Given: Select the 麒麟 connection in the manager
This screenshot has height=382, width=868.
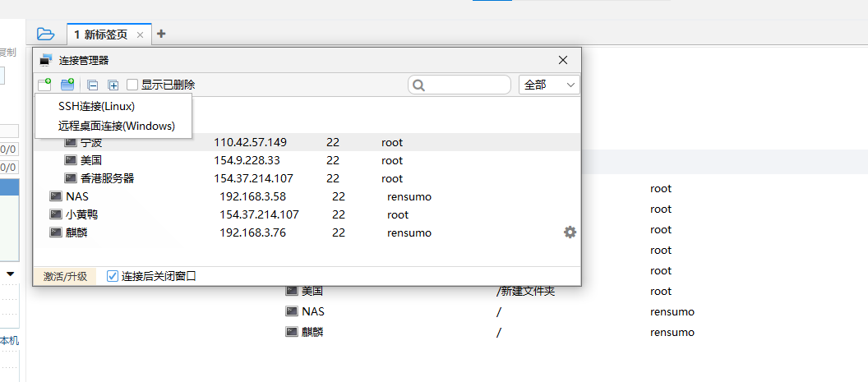Looking at the screenshot, I should pyautogui.click(x=76, y=232).
